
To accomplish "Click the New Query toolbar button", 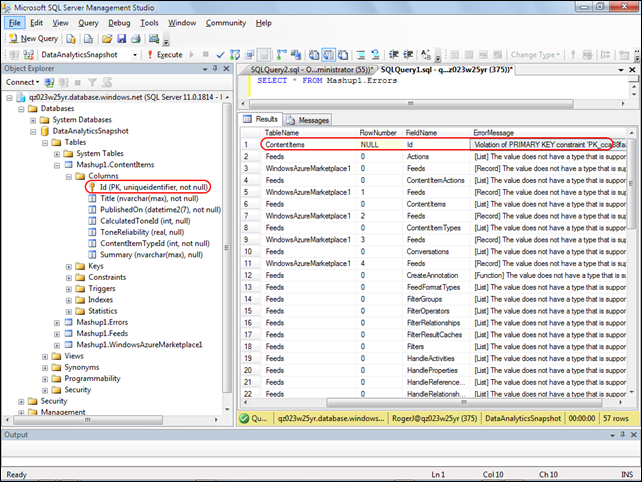I will [x=32, y=38].
